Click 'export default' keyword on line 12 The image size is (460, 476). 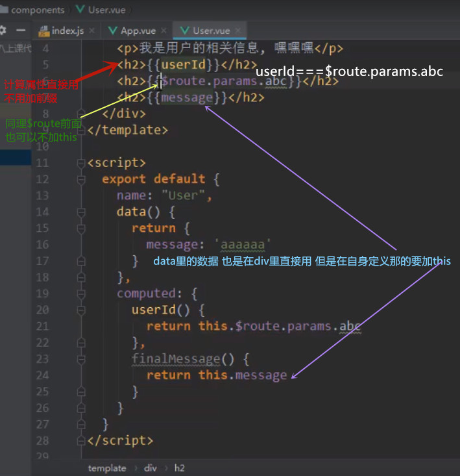coord(154,179)
